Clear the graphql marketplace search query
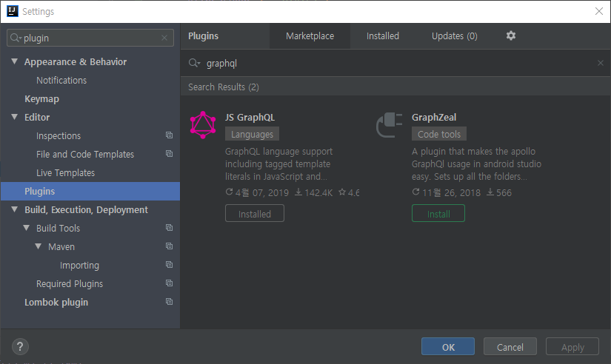Image resolution: width=611 pixels, height=364 pixels. click(601, 63)
